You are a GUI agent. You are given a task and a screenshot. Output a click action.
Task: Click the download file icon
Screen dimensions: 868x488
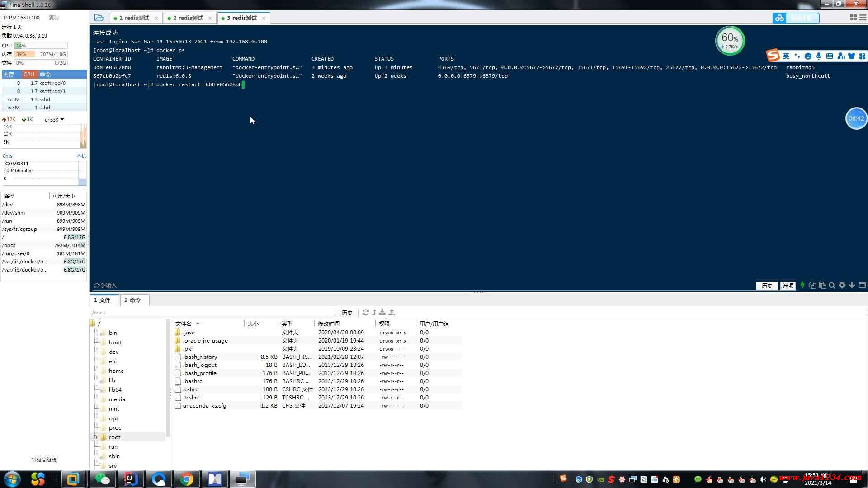coord(382,312)
